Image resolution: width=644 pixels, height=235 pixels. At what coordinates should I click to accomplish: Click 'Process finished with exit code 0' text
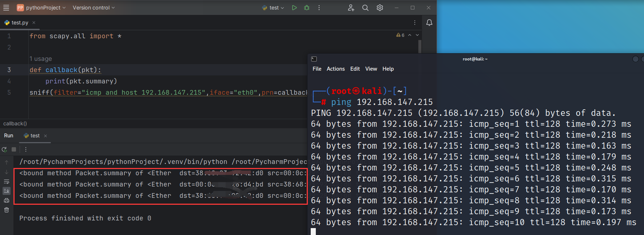tap(85, 218)
